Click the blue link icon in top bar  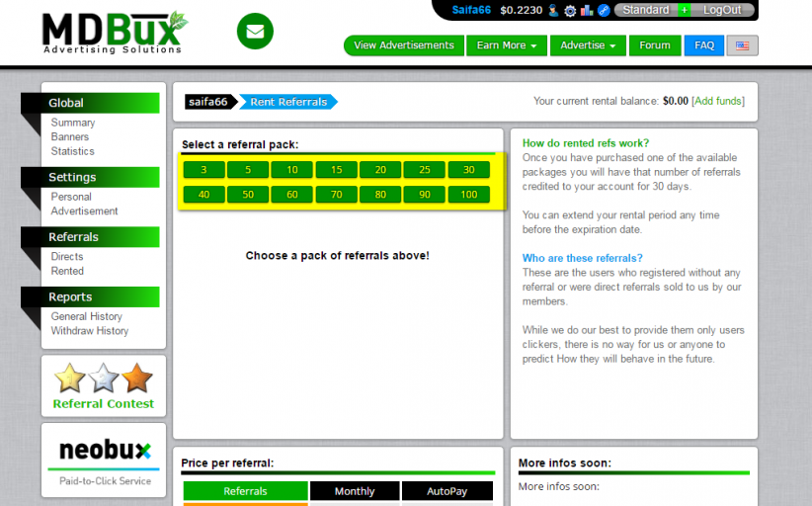pyautogui.click(x=604, y=10)
